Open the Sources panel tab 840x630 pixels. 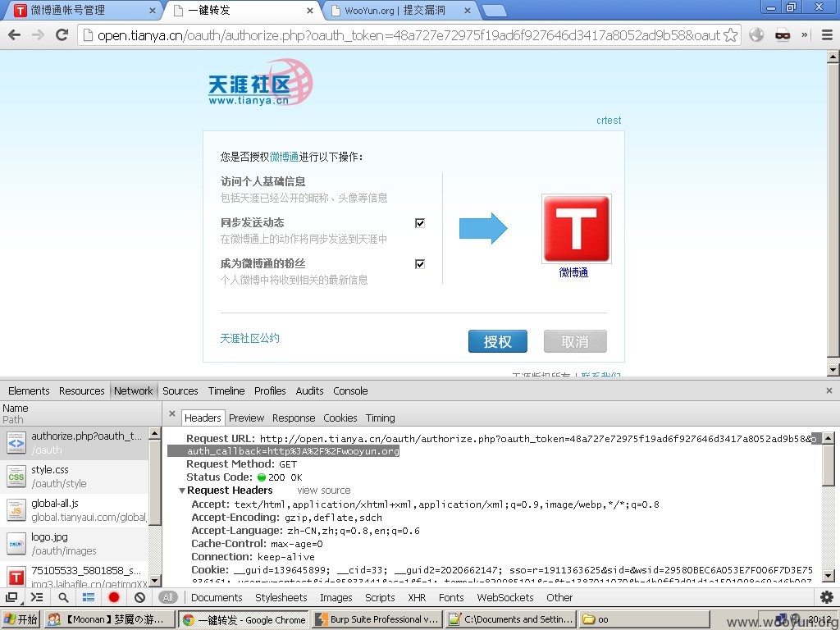pyautogui.click(x=180, y=390)
